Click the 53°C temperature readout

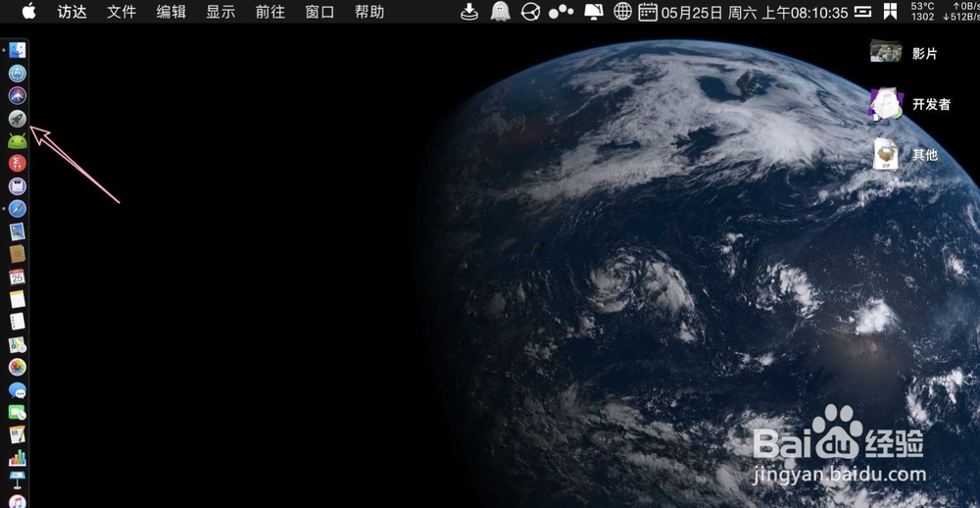pos(922,6)
